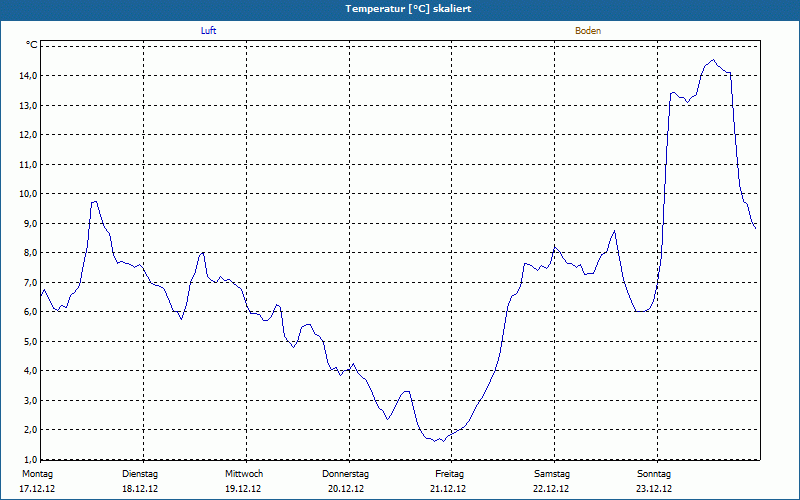
Task: Click the '7,0' y-axis value
Action: tap(30, 282)
